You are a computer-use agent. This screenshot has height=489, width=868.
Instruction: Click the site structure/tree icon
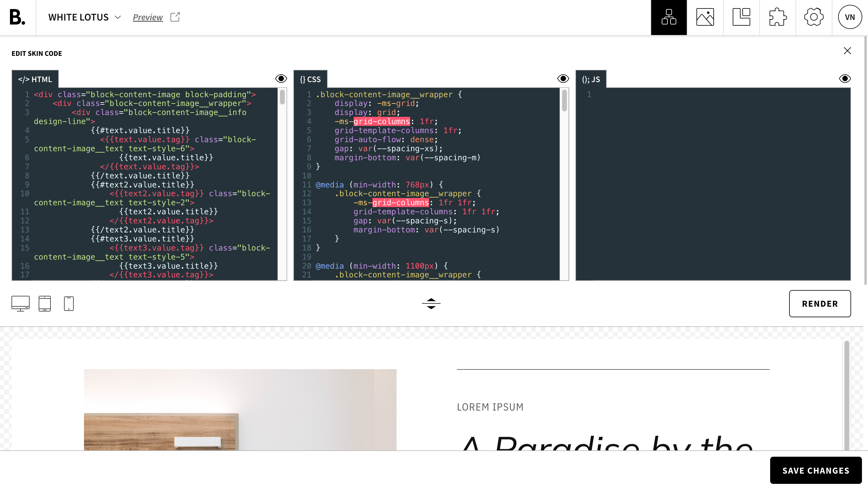click(x=669, y=17)
